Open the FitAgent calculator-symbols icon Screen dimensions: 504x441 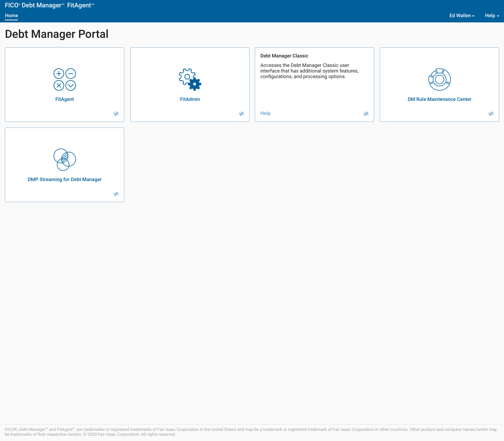(x=65, y=80)
